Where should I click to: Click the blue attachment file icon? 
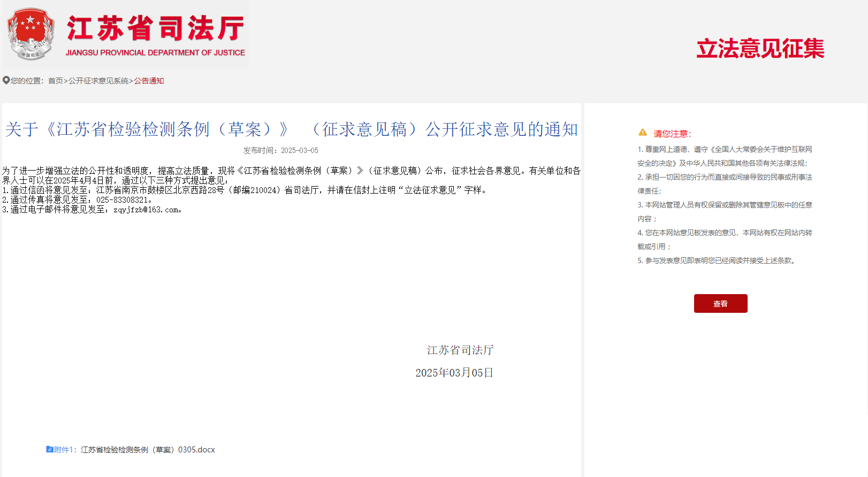pyautogui.click(x=49, y=449)
